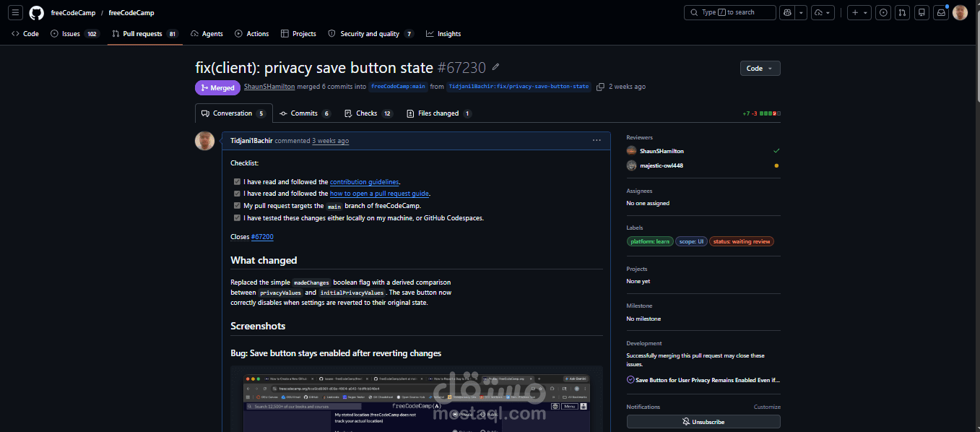
Task: Click majestic-owl448 reviewer name
Action: [662, 165]
